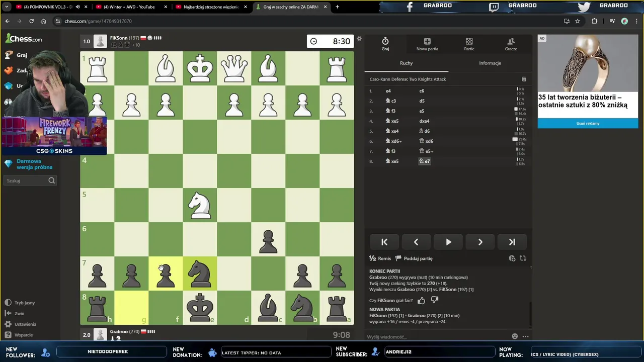This screenshot has width=644, height=362.
Task: Open board settings gear near clock
Action: pyautogui.click(x=359, y=39)
